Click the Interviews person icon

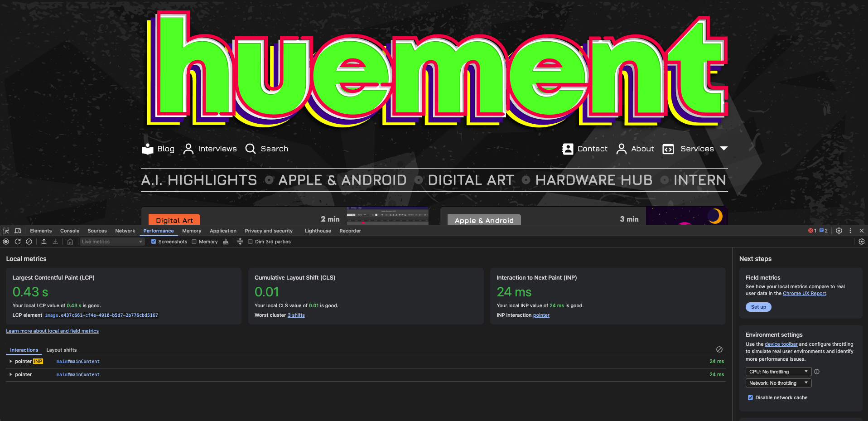[x=188, y=149]
